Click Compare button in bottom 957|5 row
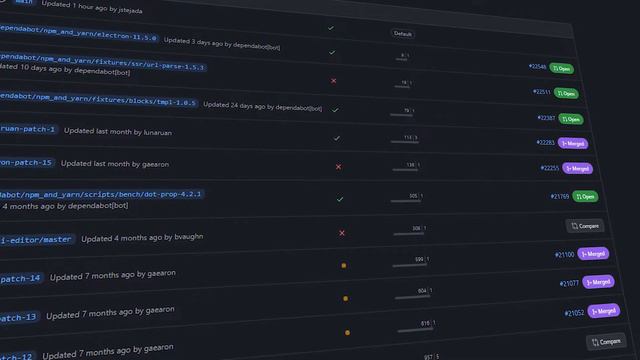The image size is (640, 360). [x=607, y=342]
